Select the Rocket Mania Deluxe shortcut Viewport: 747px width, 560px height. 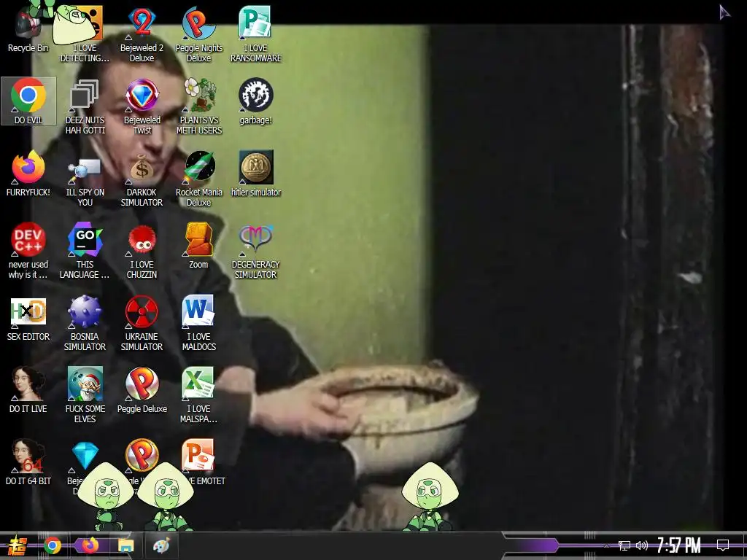point(198,178)
